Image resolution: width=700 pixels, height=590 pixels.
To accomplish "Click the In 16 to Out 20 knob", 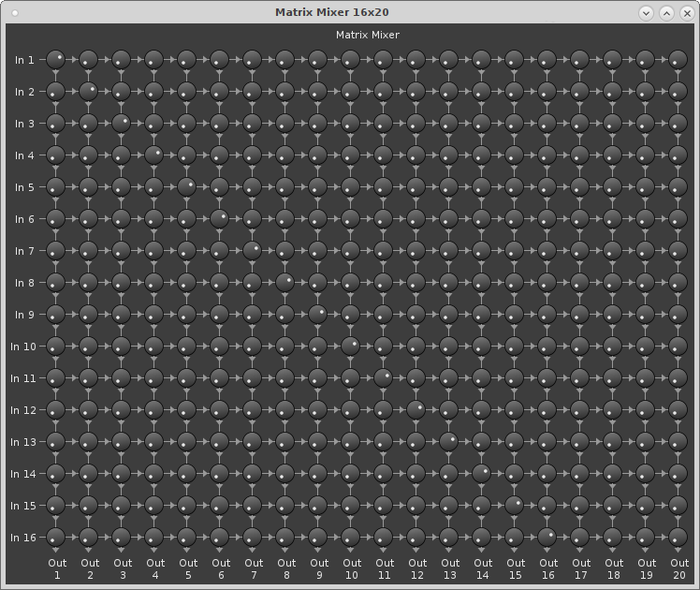I will [678, 537].
